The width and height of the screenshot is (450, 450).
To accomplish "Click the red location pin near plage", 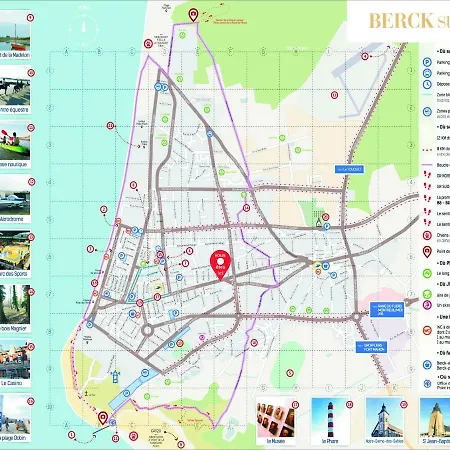I will click(103, 418).
